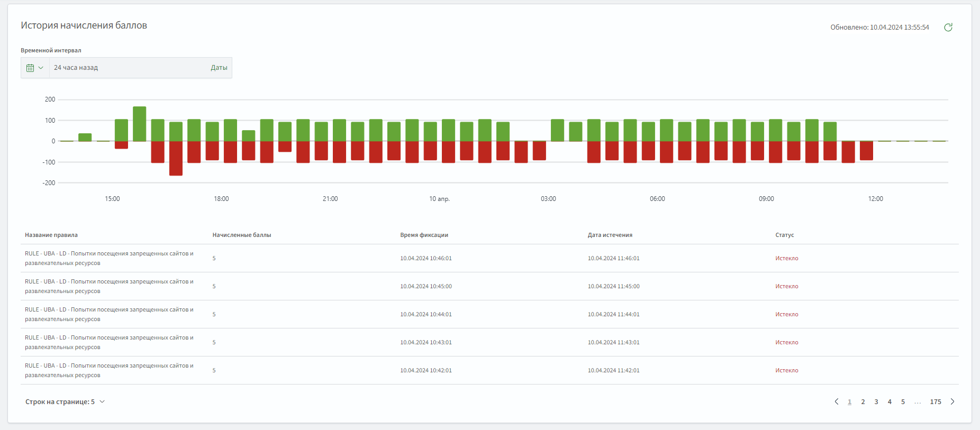Screen dimensions: 980x430
Task: Click the '15:00' axis label
Action: point(112,199)
